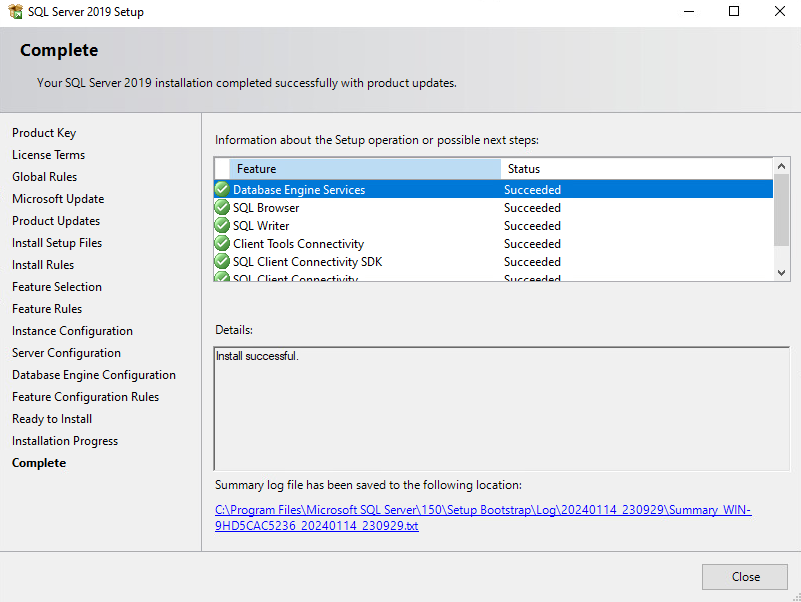Viewport: 801px width, 602px height.
Task: Select the SQL Browser row in feature list
Action: [x=493, y=207]
